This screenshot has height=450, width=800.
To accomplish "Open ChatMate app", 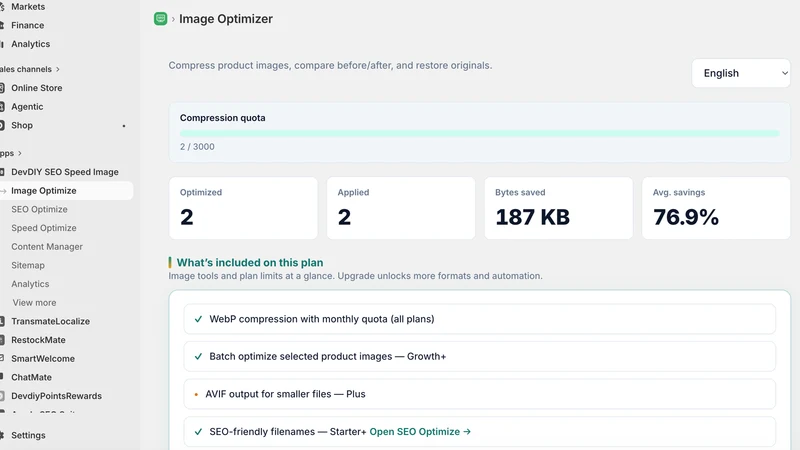I will click(31, 377).
